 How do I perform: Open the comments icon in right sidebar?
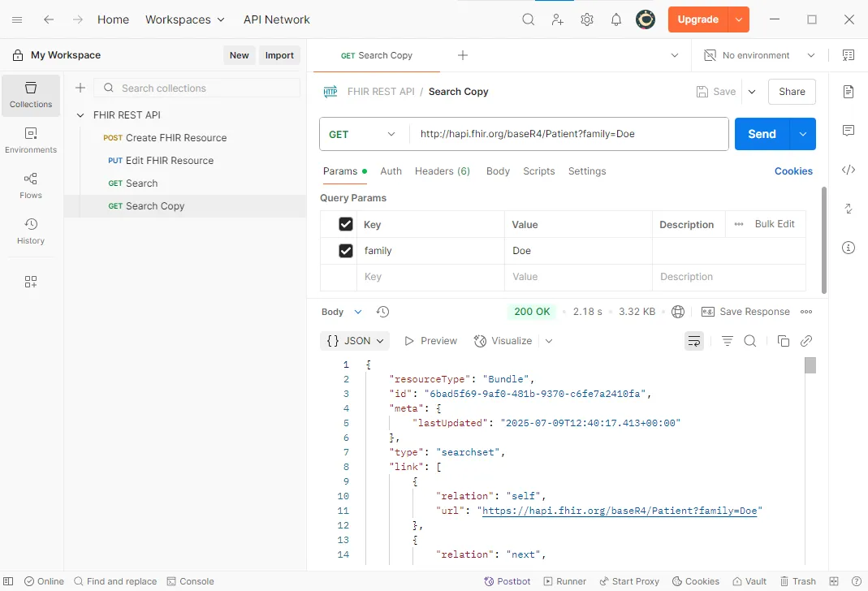click(x=848, y=131)
